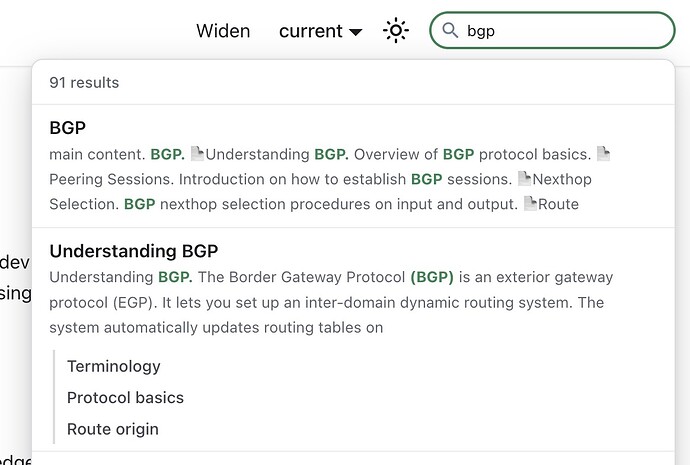Click the page icon after protocol basics

603,154
